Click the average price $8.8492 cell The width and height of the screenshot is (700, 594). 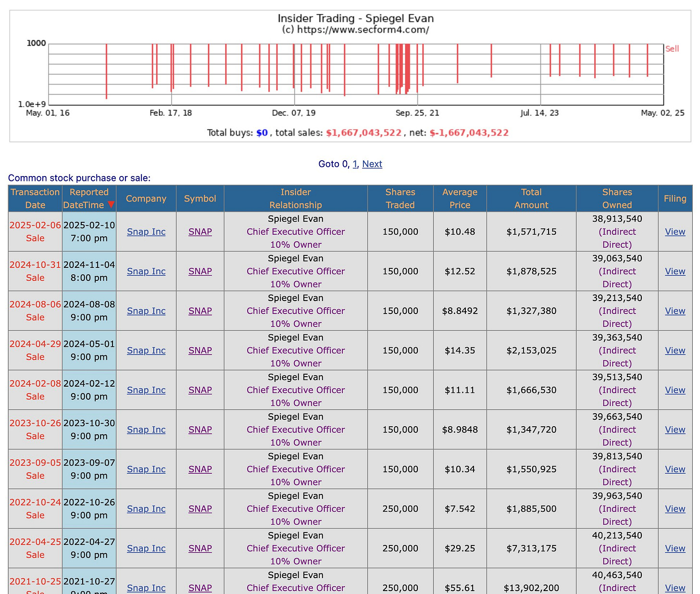[460, 311]
